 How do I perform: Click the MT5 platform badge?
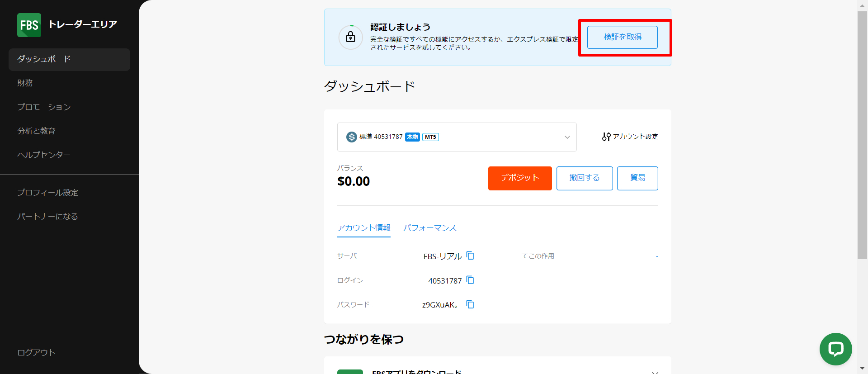point(430,137)
